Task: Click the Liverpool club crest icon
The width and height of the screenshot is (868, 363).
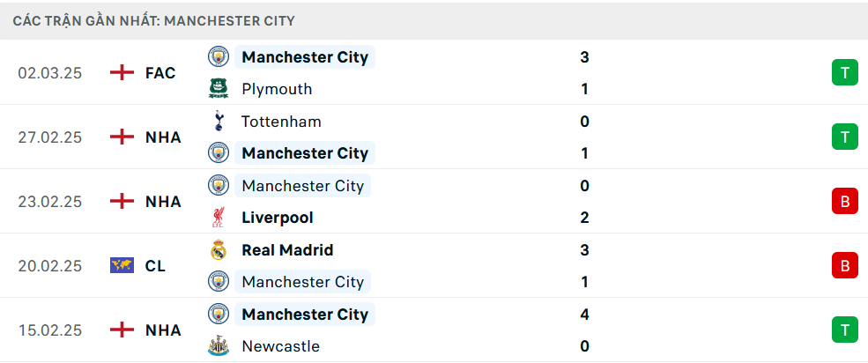Action: point(218,218)
